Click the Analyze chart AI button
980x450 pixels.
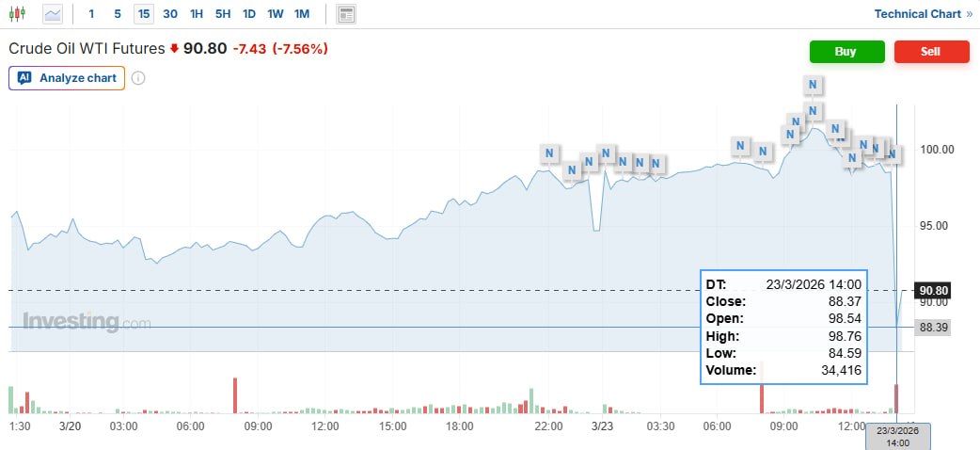tap(67, 78)
